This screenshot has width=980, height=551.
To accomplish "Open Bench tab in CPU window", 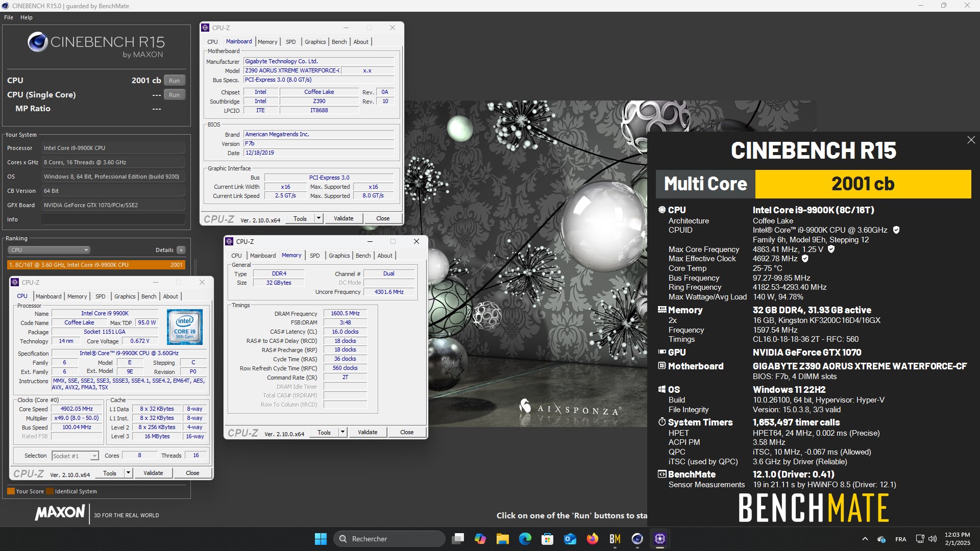I will click(x=149, y=296).
